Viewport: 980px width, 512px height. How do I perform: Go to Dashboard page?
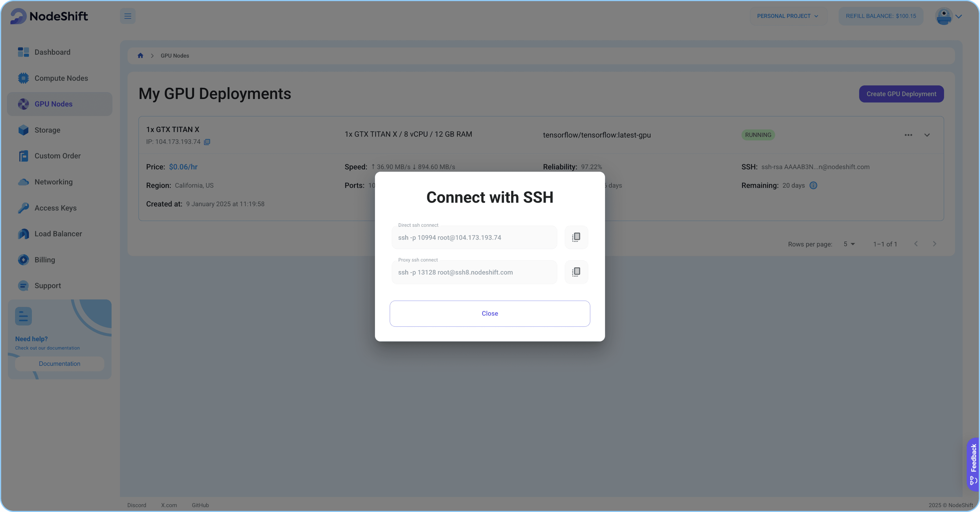(53, 52)
